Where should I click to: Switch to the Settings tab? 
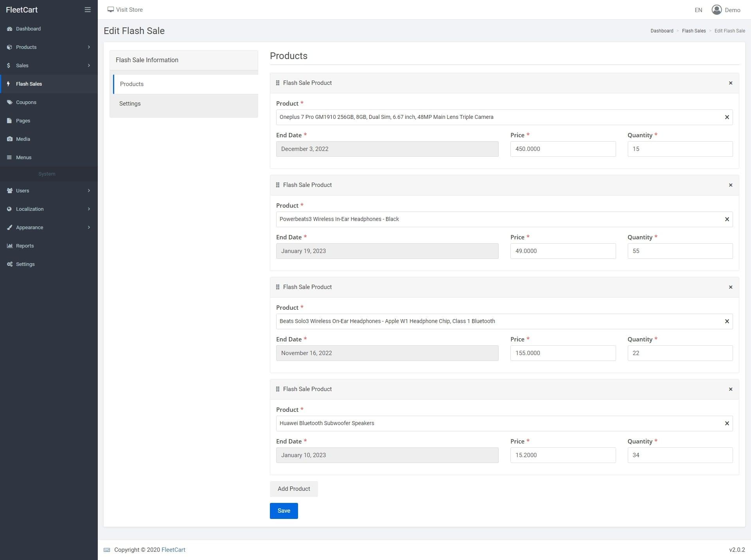(x=130, y=103)
